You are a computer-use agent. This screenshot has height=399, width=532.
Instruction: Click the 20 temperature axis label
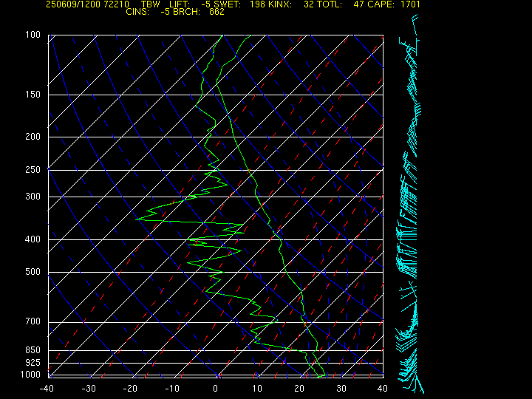point(299,389)
